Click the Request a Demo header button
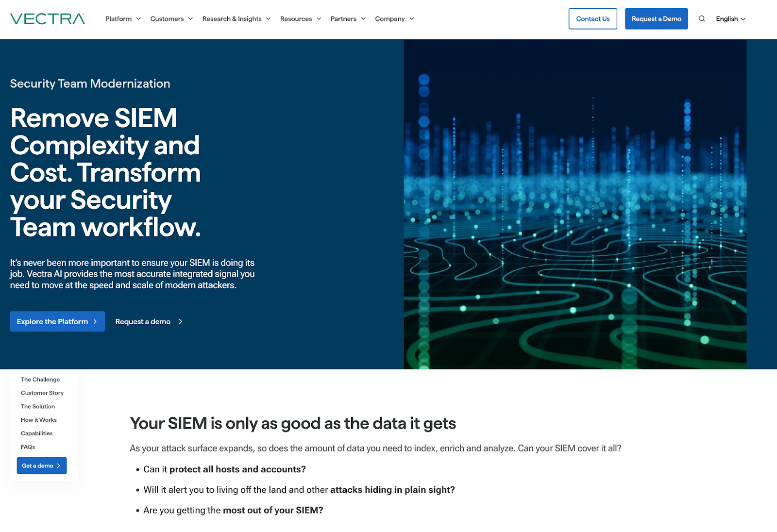777x532 pixels. point(656,19)
